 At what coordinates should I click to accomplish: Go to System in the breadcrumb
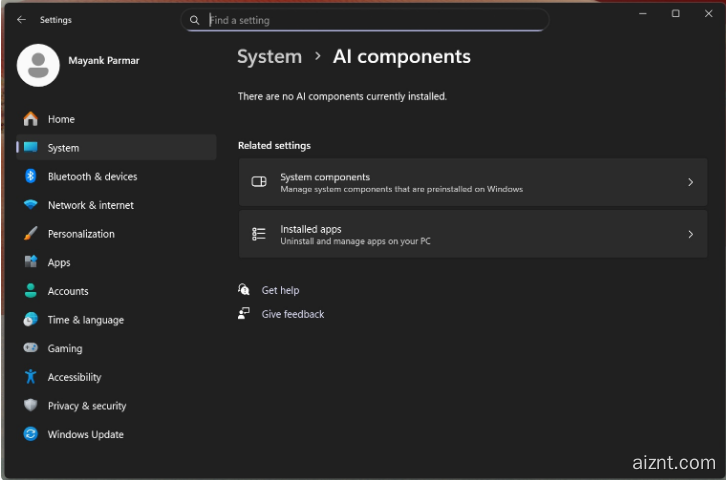point(269,57)
